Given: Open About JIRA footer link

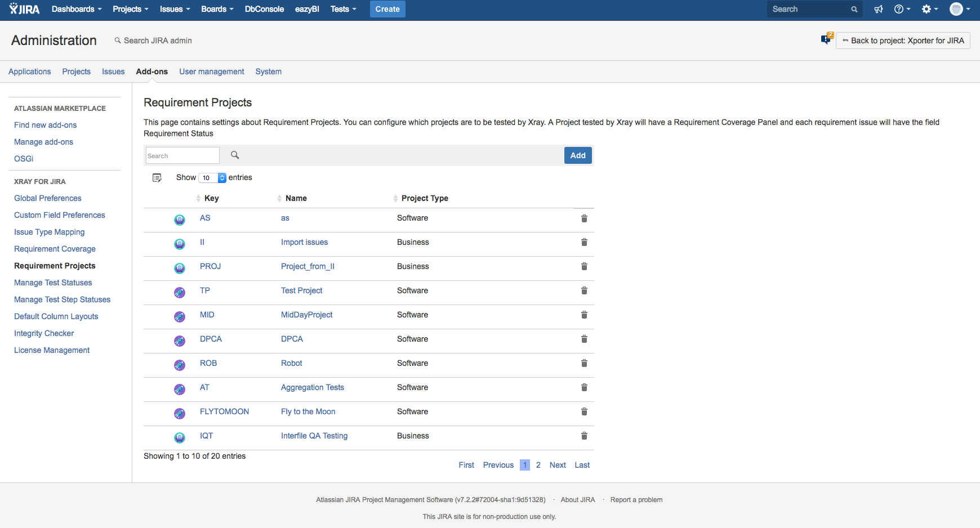Looking at the screenshot, I should pyautogui.click(x=578, y=500).
